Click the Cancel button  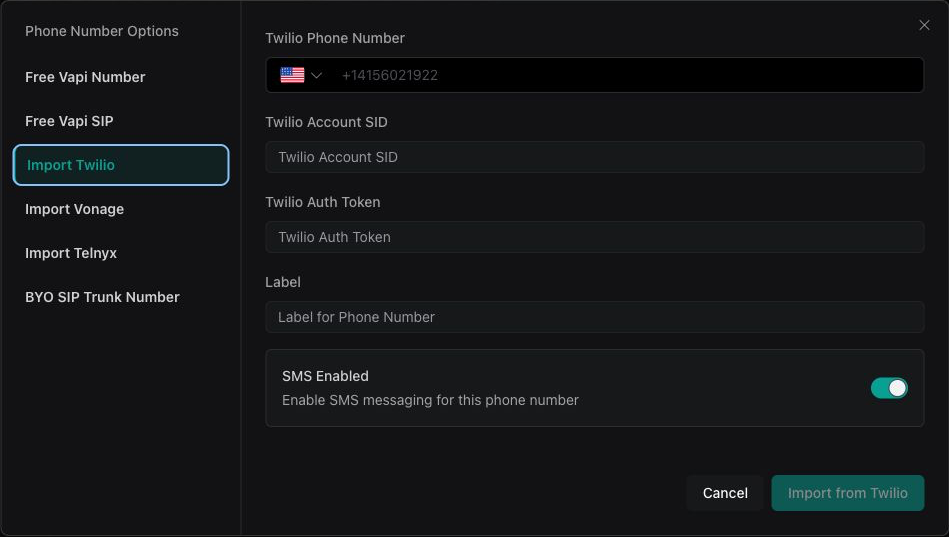[725, 493]
